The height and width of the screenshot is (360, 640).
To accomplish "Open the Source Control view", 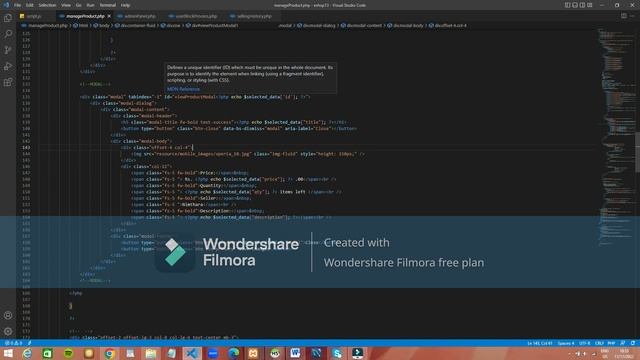I will 8,50.
